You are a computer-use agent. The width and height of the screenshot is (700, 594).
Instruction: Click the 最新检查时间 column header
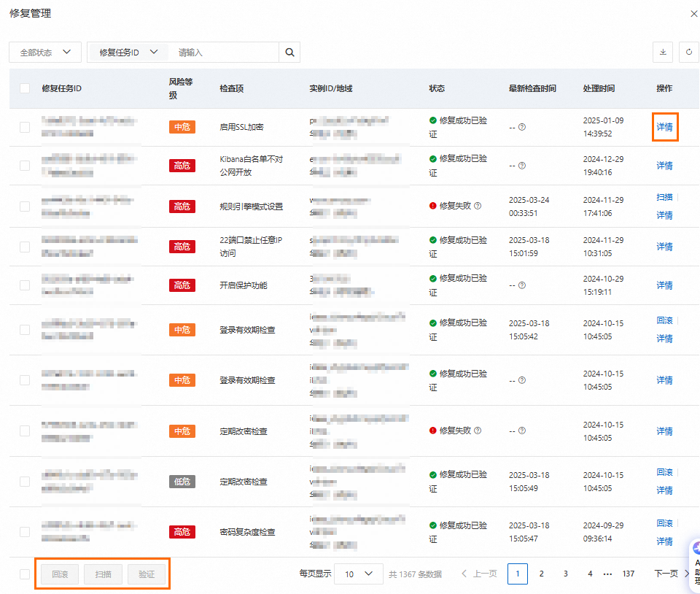[x=532, y=88]
